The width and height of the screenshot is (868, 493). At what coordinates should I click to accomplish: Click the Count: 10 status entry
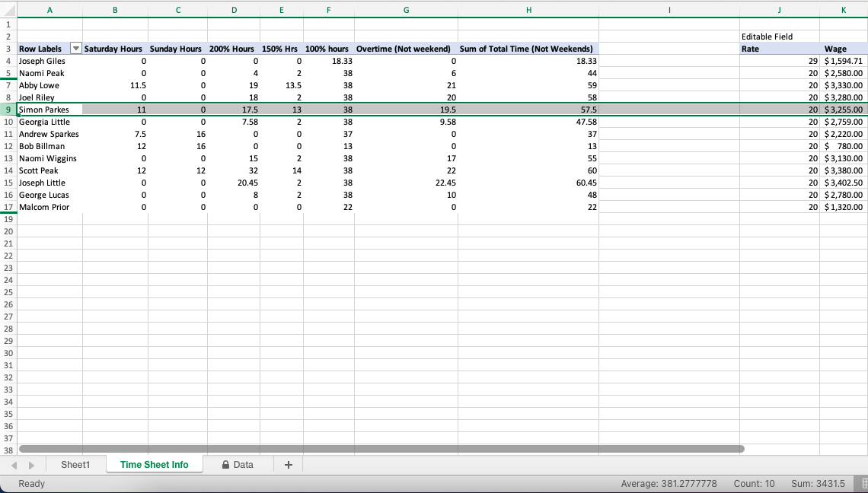(x=754, y=484)
